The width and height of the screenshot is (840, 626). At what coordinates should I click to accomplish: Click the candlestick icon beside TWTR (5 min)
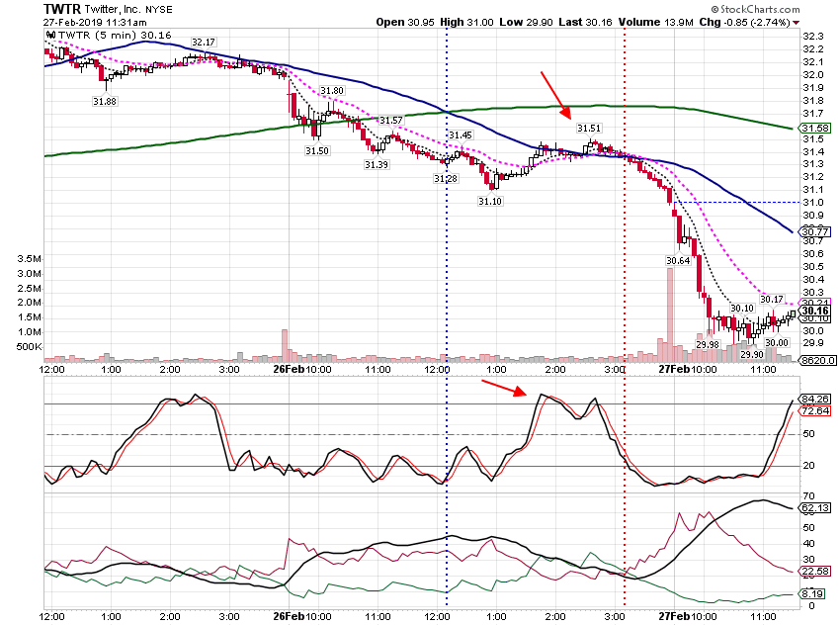pyautogui.click(x=51, y=36)
